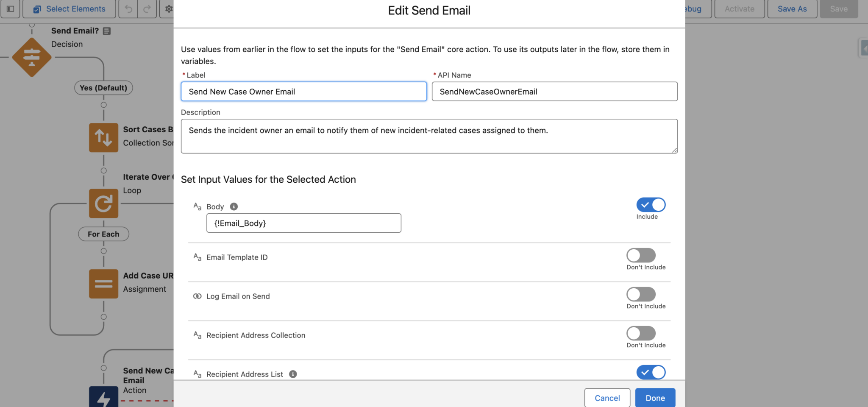Image resolution: width=868 pixels, height=407 pixels.
Task: Confirm changes with the Done button
Action: (655, 398)
